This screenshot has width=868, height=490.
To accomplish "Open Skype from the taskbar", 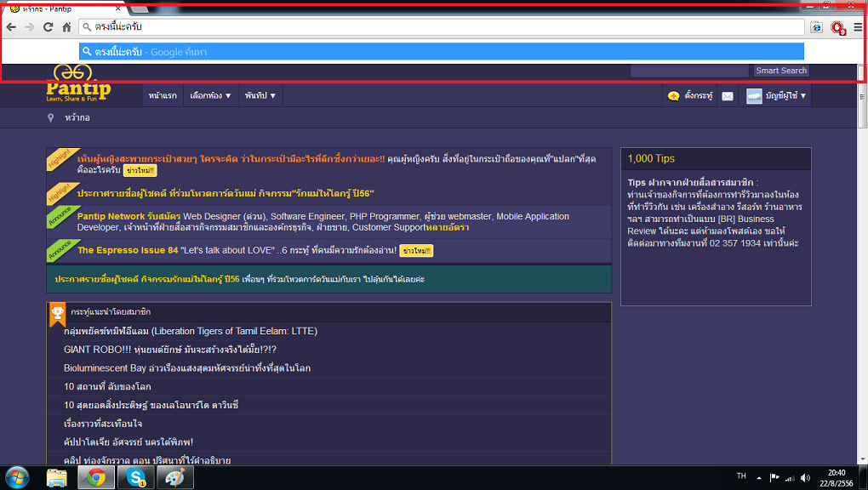I will click(x=135, y=477).
